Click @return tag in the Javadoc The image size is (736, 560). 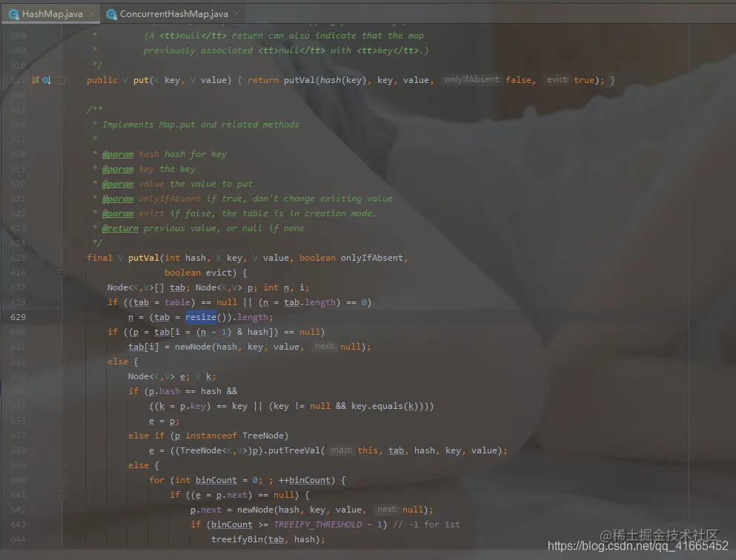tap(120, 228)
